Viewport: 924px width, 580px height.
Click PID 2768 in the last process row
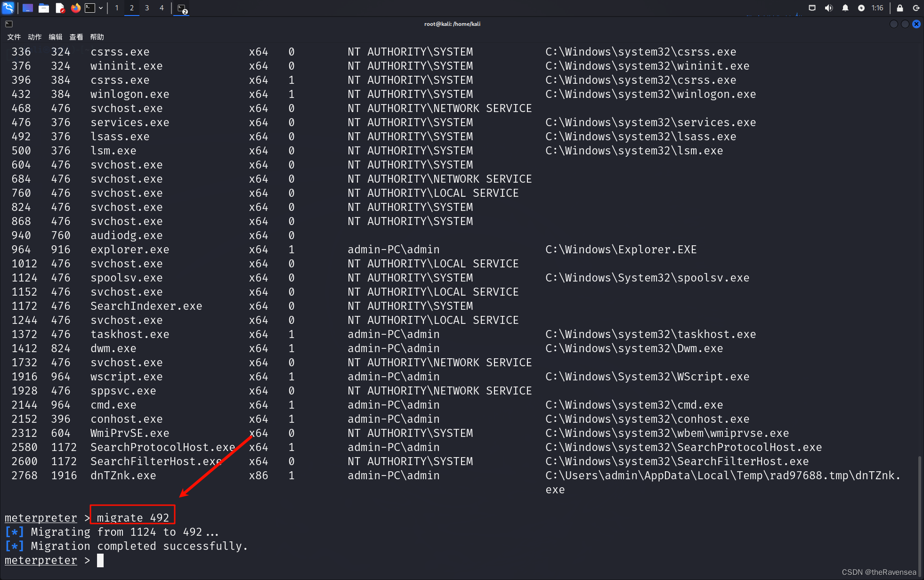click(24, 475)
